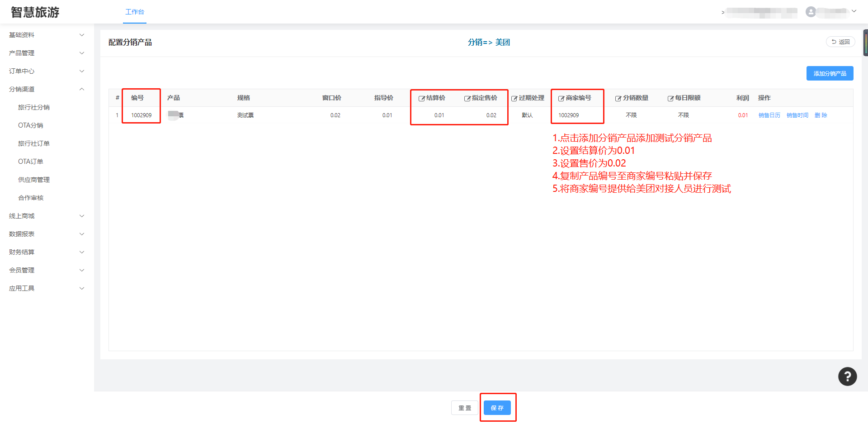Go to 旅行社订单 in the sidebar
868x424 pixels.
34,143
